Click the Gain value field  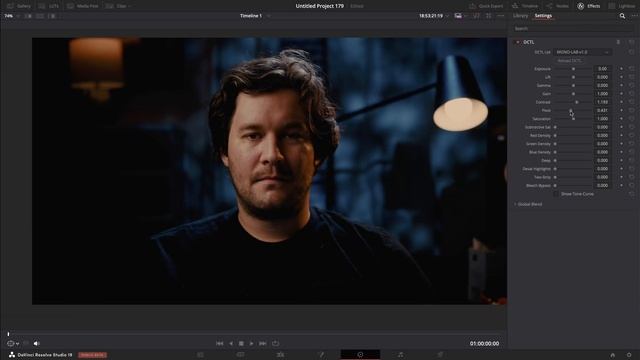tap(602, 94)
